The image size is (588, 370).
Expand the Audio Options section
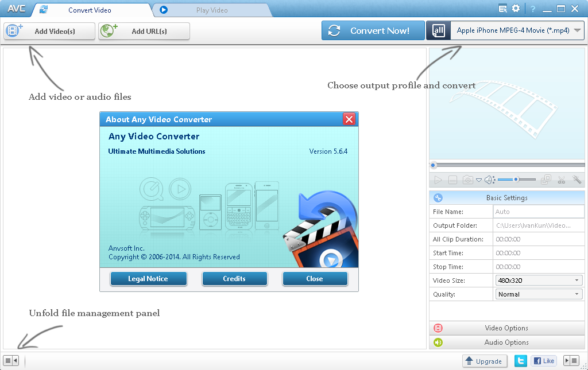[506, 342]
